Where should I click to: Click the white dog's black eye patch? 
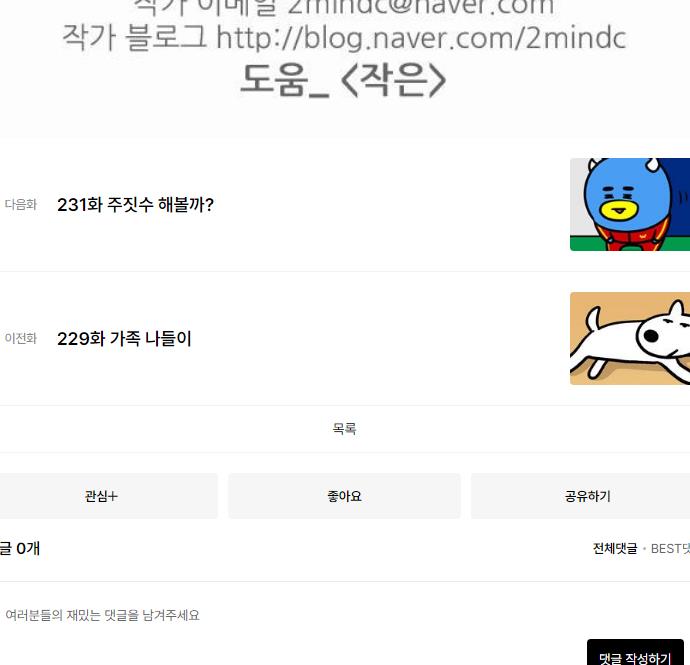pyautogui.click(x=650, y=336)
